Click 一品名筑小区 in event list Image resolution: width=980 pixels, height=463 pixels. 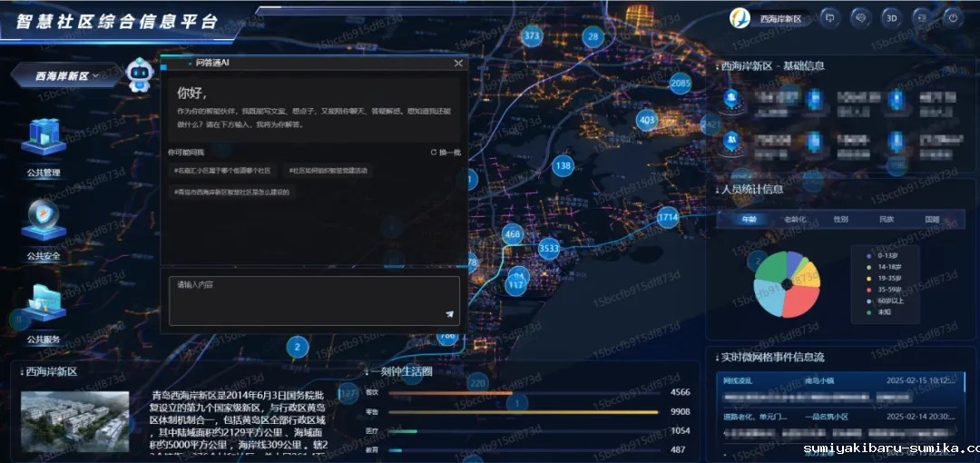[827, 417]
